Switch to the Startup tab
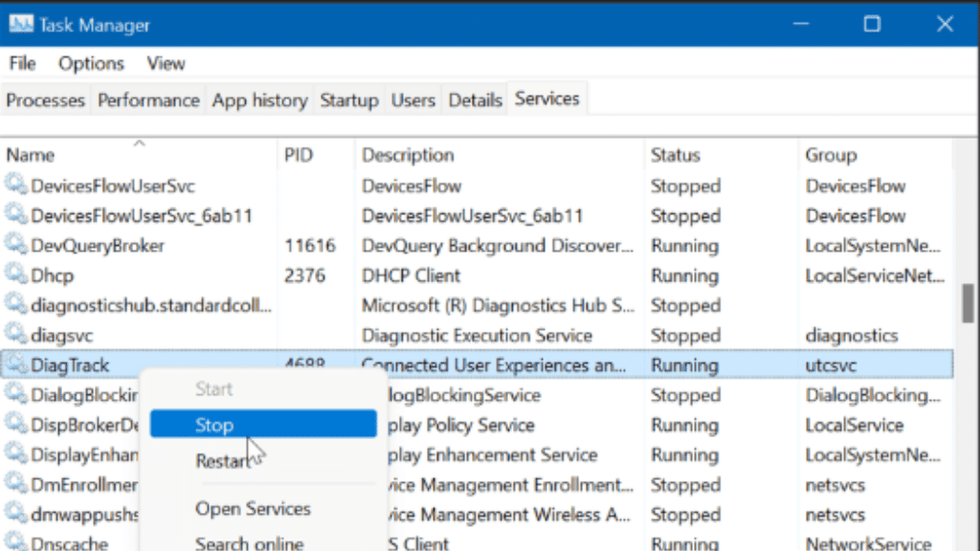 348,99
